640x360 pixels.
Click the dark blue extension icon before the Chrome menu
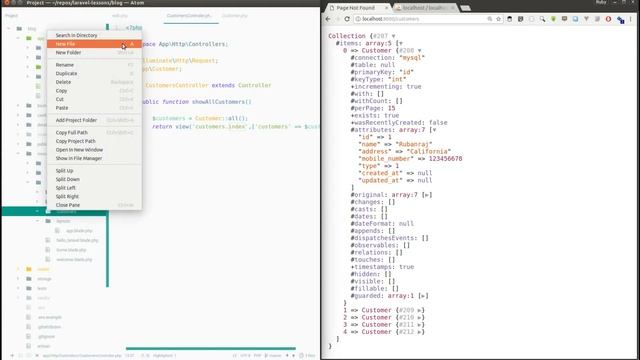tap(620, 19)
